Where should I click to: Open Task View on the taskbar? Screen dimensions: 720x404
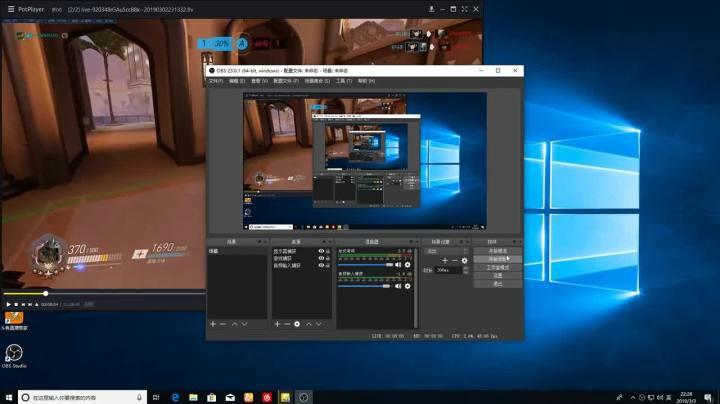point(156,397)
